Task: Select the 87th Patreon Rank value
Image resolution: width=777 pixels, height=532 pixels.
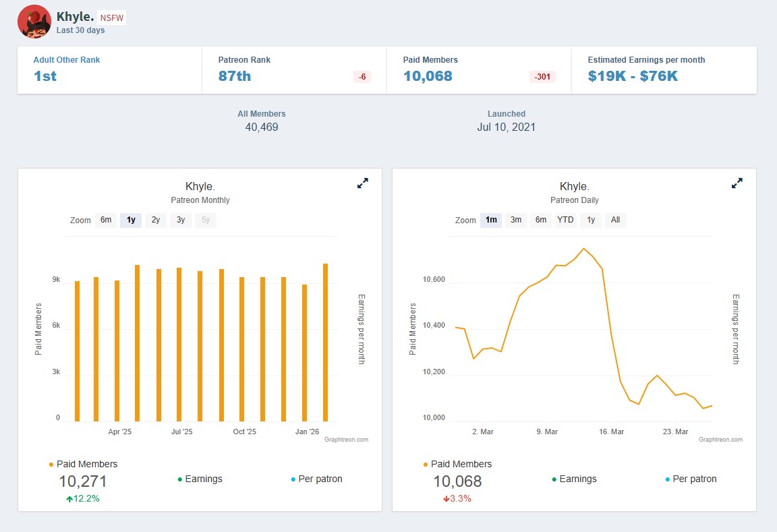Action: [235, 76]
